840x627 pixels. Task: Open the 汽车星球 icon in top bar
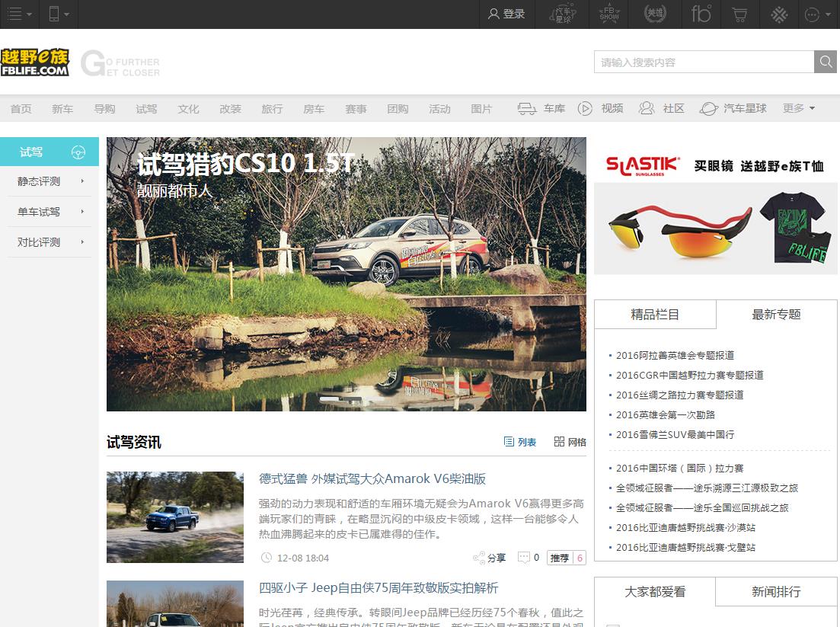pyautogui.click(x=563, y=14)
